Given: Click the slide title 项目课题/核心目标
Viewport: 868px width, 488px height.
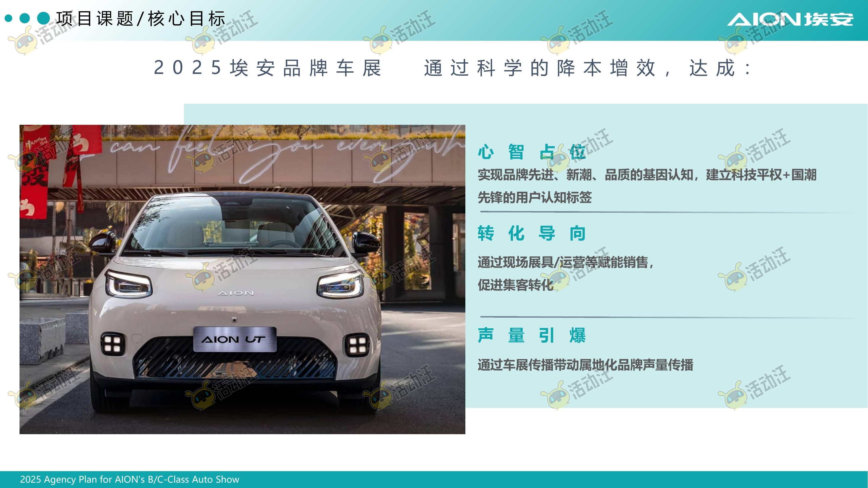Looking at the screenshot, I should pos(141,19).
